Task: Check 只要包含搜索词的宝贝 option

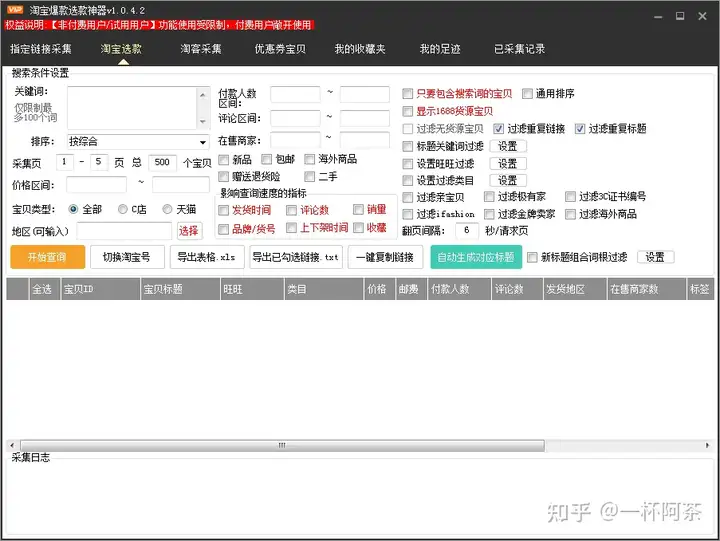Action: tap(407, 94)
